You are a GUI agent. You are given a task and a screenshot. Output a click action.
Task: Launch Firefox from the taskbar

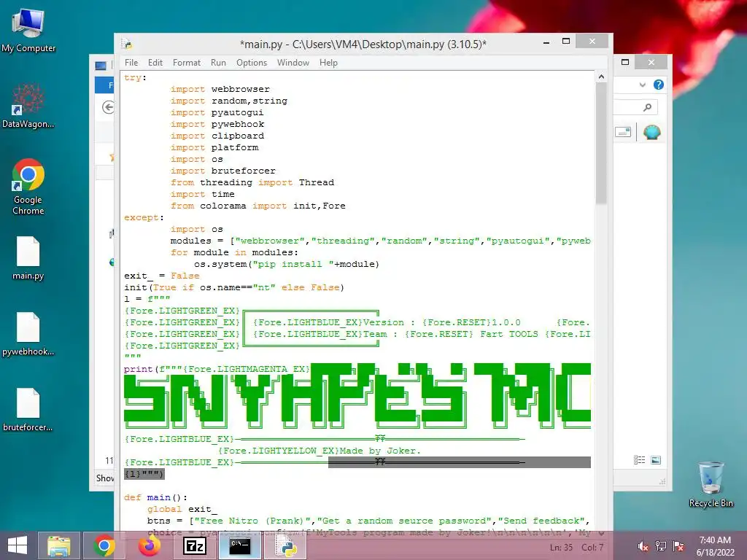coord(149,545)
